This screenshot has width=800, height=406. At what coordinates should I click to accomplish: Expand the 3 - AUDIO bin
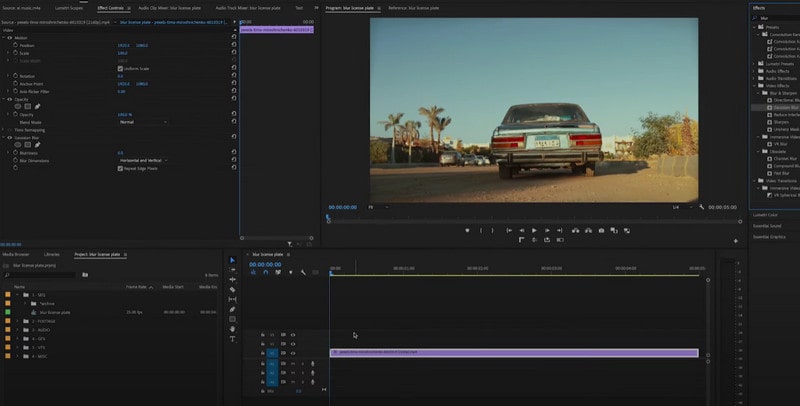point(17,330)
